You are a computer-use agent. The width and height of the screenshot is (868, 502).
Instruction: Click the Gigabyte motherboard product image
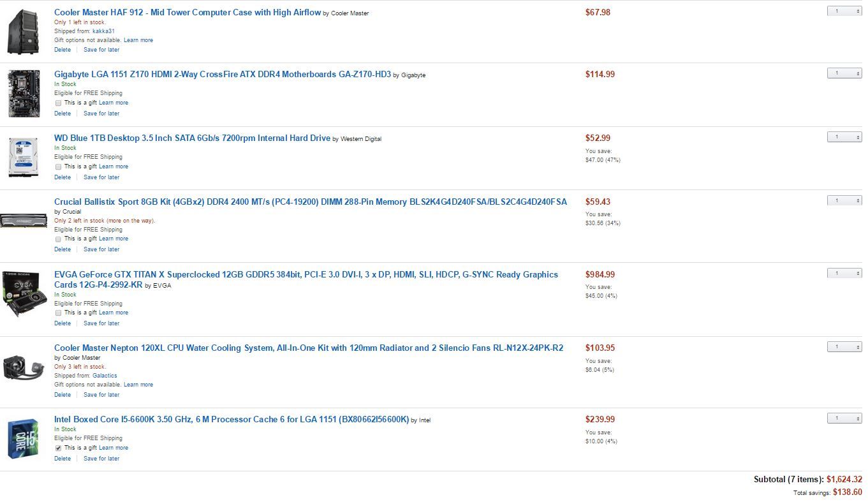[24, 94]
